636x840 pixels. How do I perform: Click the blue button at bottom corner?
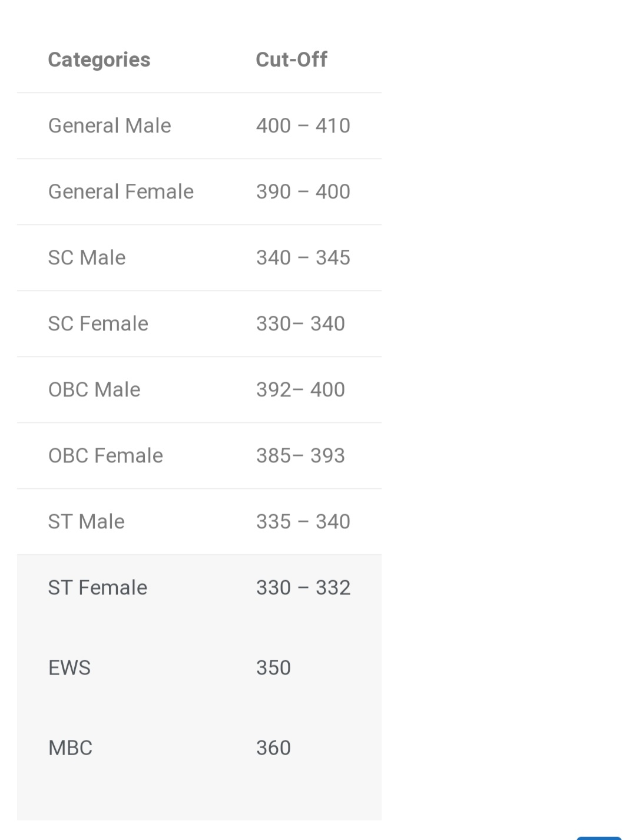pos(599,838)
